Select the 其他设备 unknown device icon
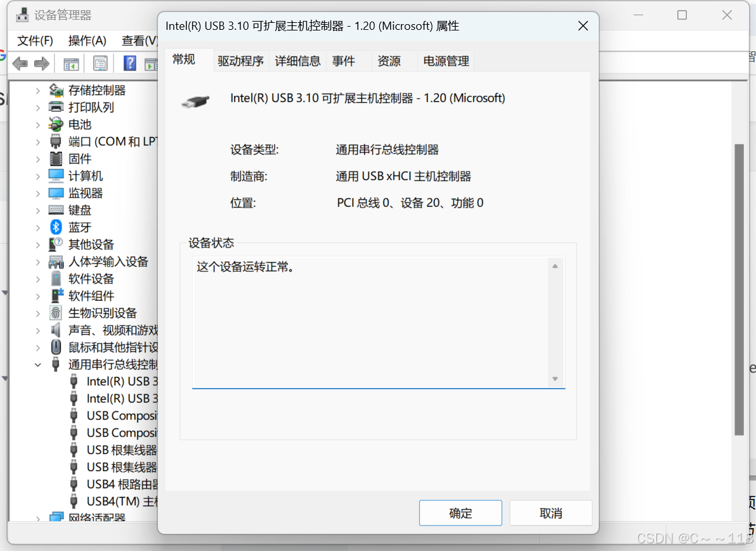 pyautogui.click(x=56, y=244)
